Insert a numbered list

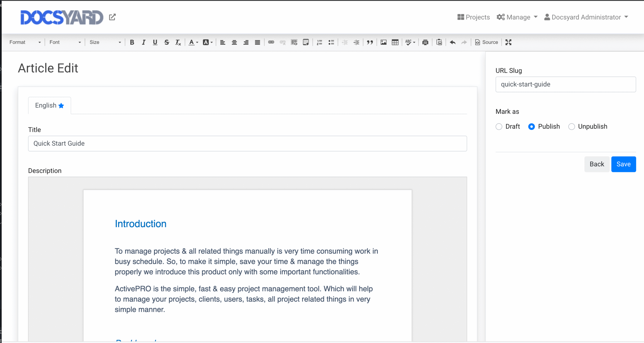pos(319,42)
